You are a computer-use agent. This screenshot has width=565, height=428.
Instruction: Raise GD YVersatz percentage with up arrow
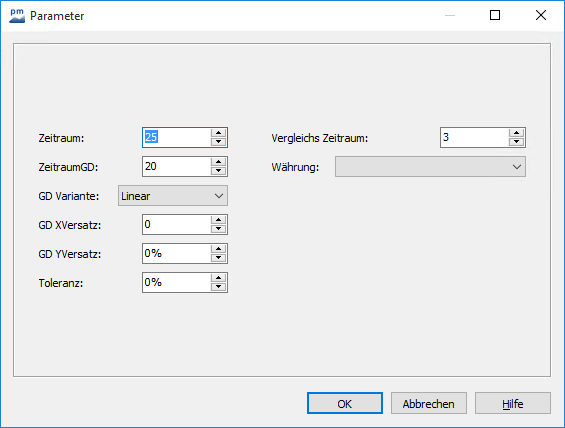[218, 249]
